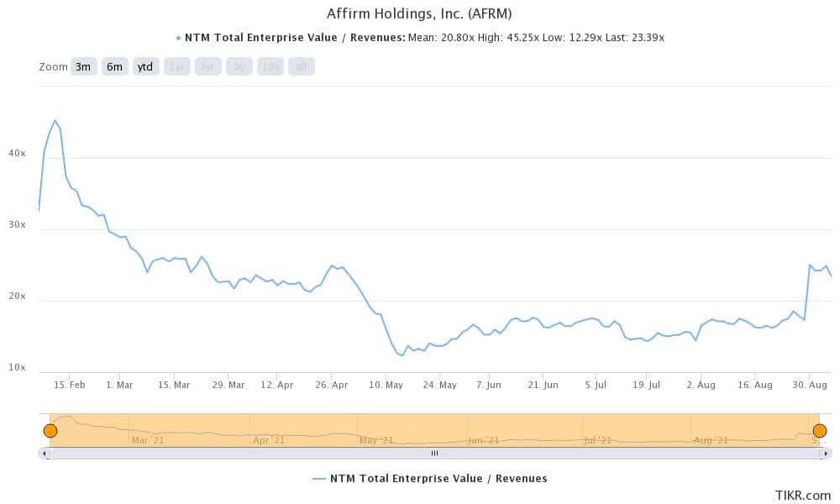The height and width of the screenshot is (504, 840).
Task: Select the 3m zoom range
Action: click(83, 67)
